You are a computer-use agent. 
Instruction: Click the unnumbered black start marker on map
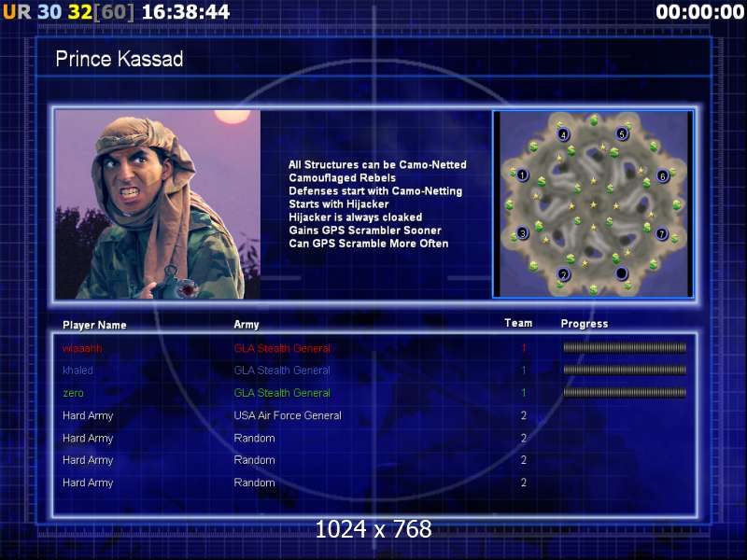pyautogui.click(x=621, y=273)
